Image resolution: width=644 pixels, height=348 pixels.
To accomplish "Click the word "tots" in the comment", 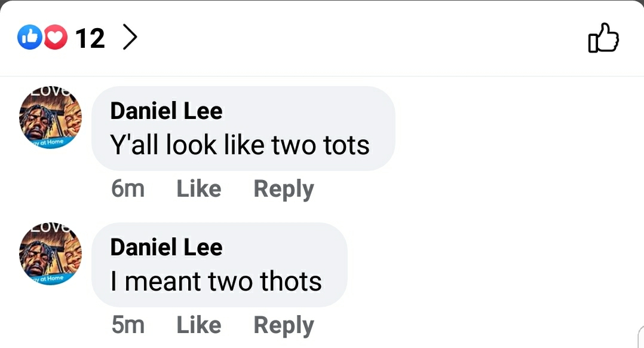I will [x=346, y=145].
